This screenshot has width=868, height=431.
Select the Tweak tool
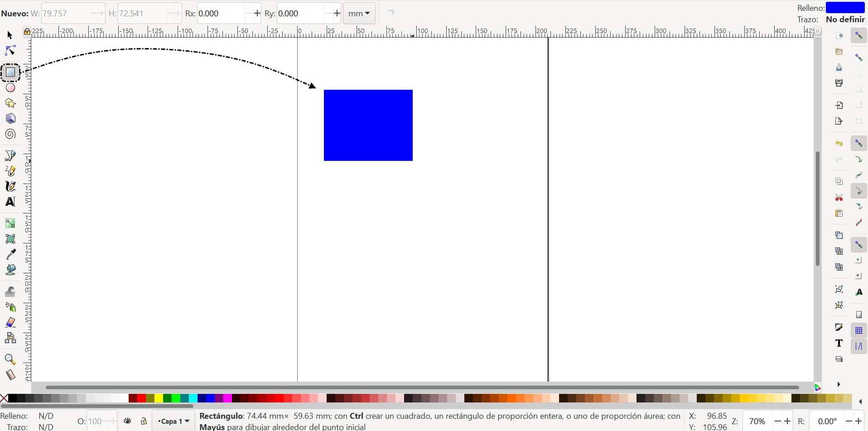[x=10, y=291]
